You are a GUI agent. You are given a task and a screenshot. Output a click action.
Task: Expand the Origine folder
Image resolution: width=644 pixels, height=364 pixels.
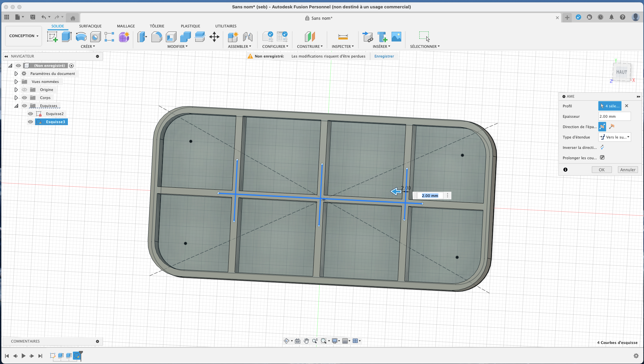pos(16,90)
